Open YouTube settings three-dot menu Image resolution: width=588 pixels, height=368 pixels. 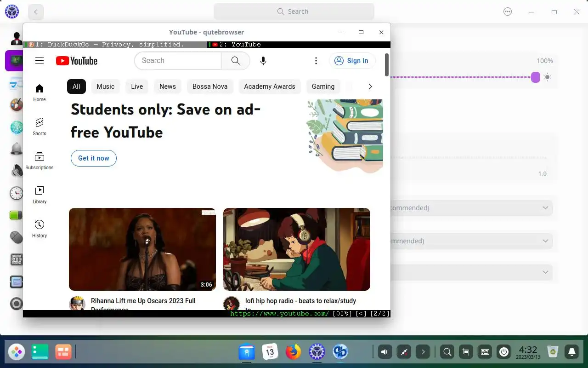(x=316, y=61)
